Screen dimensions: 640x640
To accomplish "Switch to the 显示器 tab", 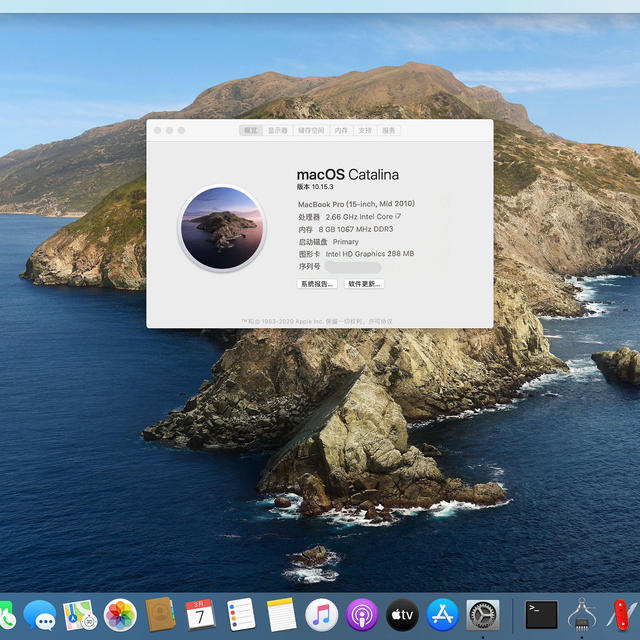I will pos(278,131).
